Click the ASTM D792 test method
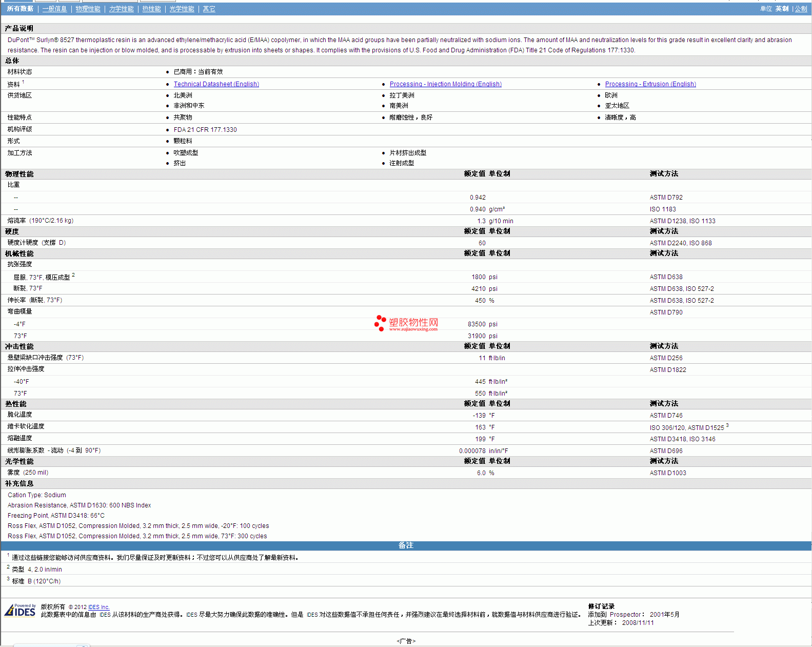This screenshot has width=812, height=647. click(666, 198)
